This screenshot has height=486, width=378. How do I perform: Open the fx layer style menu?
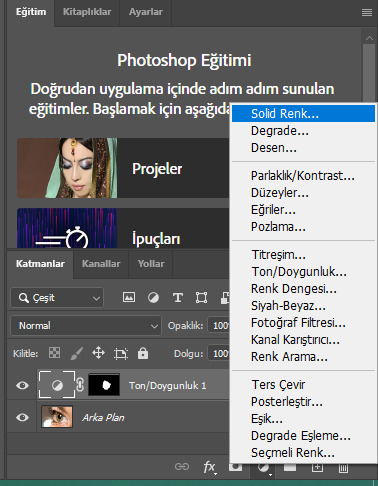(x=210, y=467)
